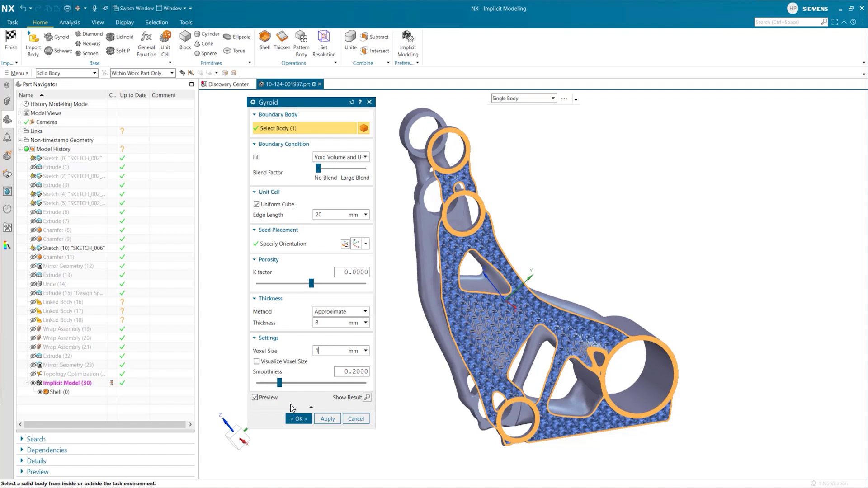Open the Unit Cell tool
Viewport: 868px width, 488px height.
click(x=165, y=44)
